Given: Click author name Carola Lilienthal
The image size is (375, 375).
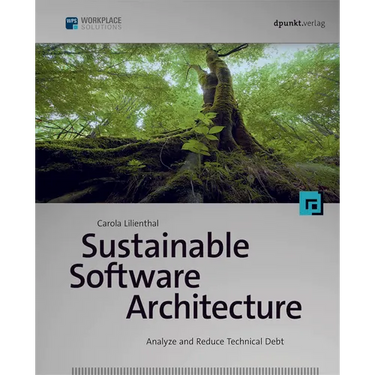Looking at the screenshot, I should click(128, 223).
